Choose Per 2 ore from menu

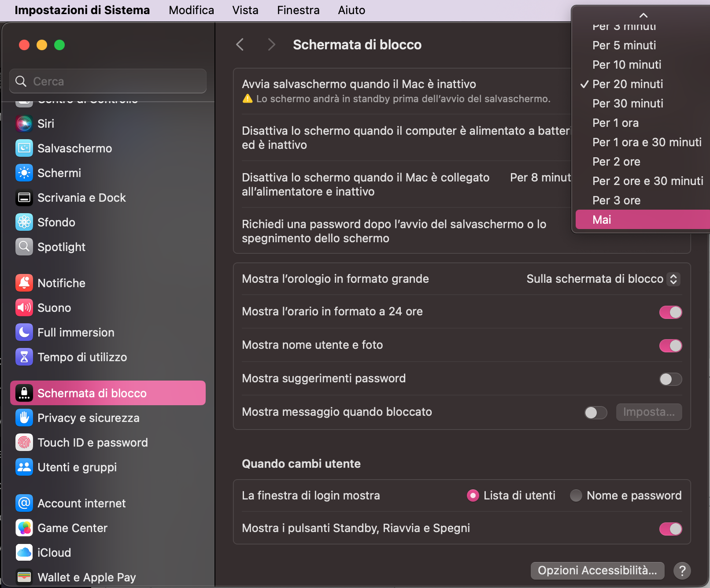(x=643, y=162)
